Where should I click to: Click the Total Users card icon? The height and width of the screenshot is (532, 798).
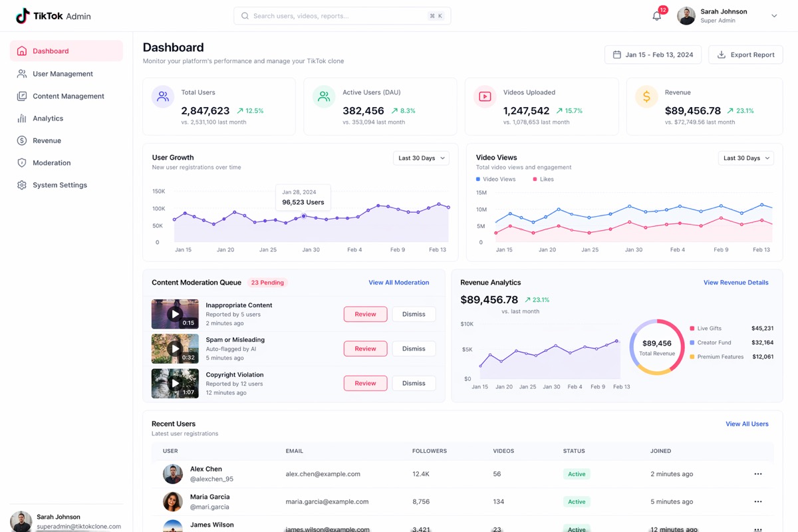(x=163, y=96)
